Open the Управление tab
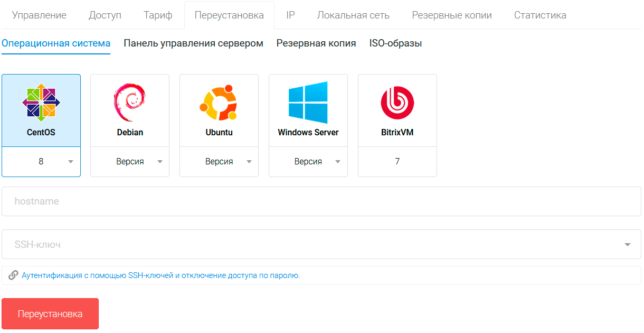The width and height of the screenshot is (644, 333). click(x=39, y=15)
